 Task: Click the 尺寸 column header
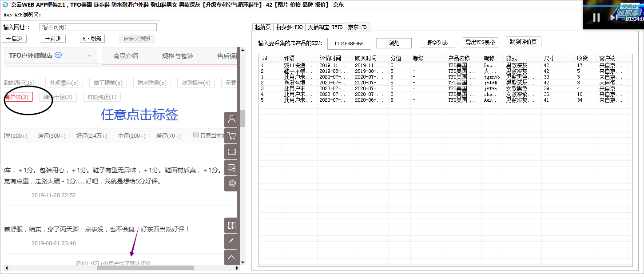tap(558, 58)
